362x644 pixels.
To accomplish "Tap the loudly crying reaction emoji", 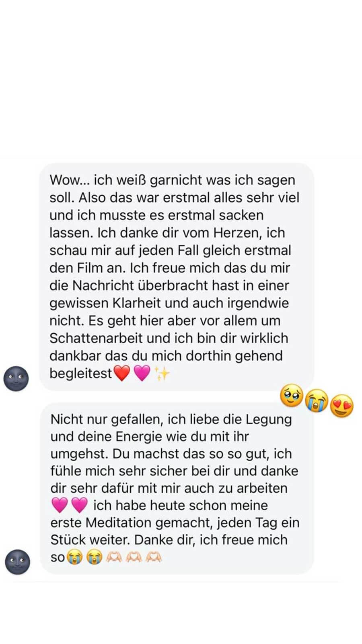I will pos(317,401).
